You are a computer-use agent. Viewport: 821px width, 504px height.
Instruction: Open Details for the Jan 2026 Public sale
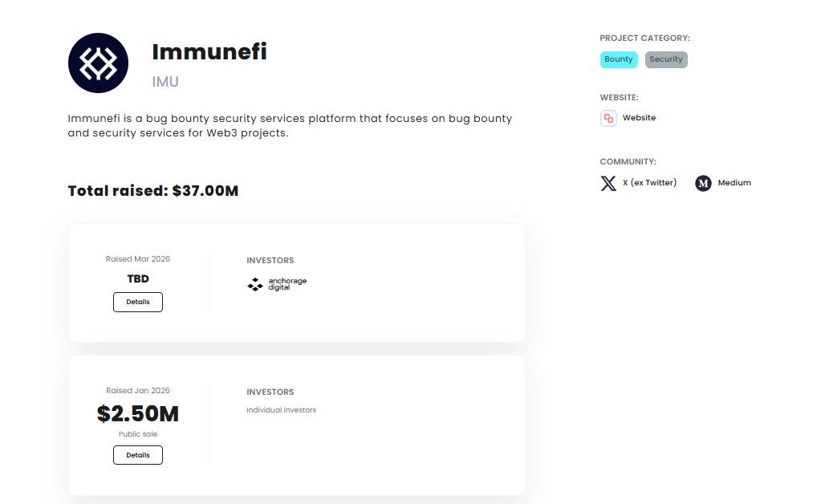click(x=137, y=455)
